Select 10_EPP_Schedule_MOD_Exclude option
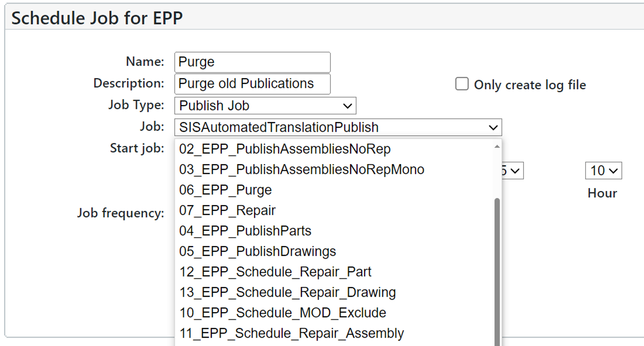This screenshot has height=346, width=644. point(282,313)
